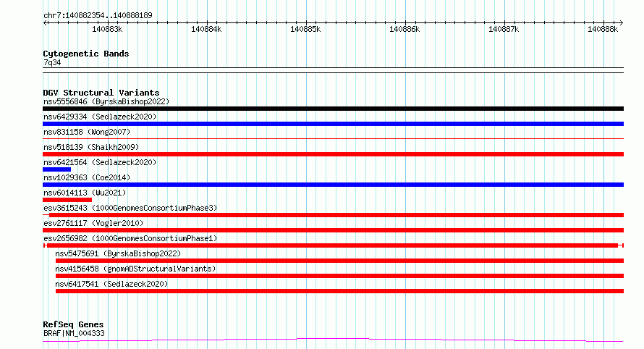
Task: Open the DGV Structural Variants track title
Action: point(101,93)
